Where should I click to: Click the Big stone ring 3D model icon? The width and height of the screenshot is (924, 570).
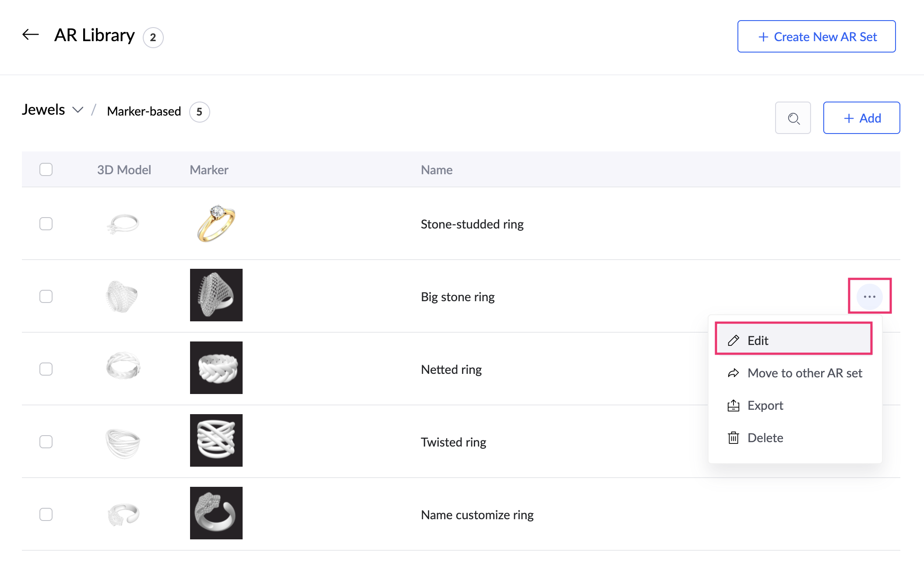(x=122, y=296)
